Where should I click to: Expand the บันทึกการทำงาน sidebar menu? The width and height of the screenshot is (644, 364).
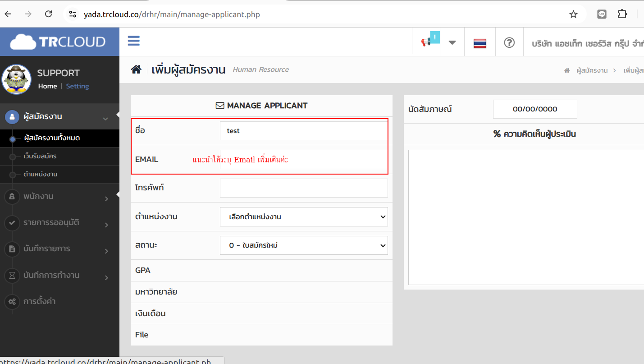59,275
